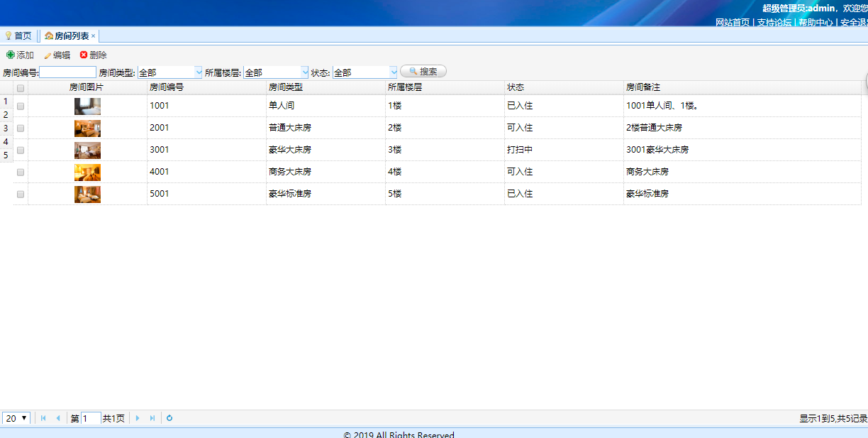Click the red delete (删除) icon
This screenshot has height=438, width=868.
84,55
